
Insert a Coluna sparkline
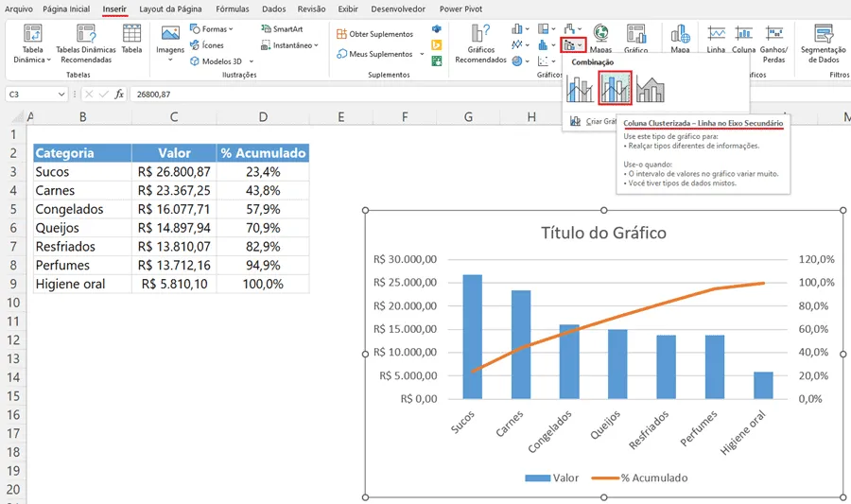pos(743,39)
